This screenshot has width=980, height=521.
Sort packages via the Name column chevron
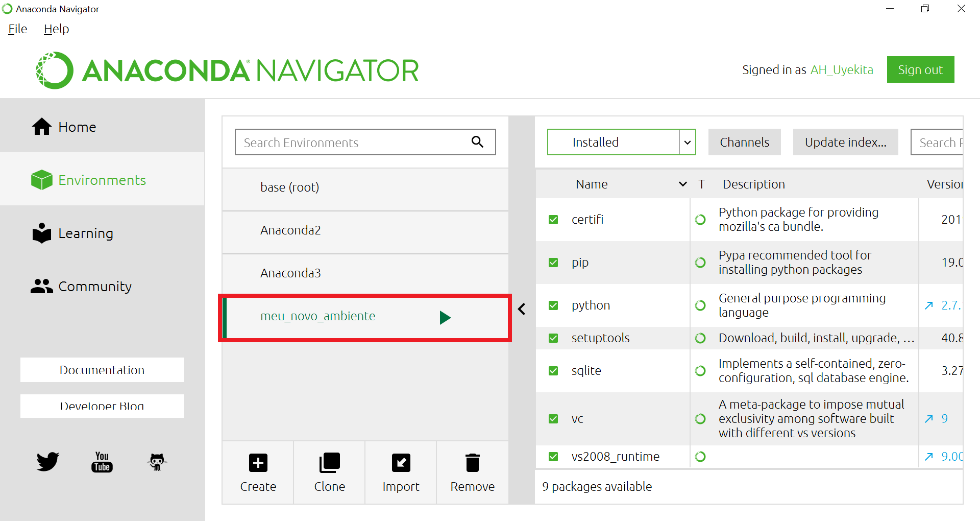[x=683, y=184]
